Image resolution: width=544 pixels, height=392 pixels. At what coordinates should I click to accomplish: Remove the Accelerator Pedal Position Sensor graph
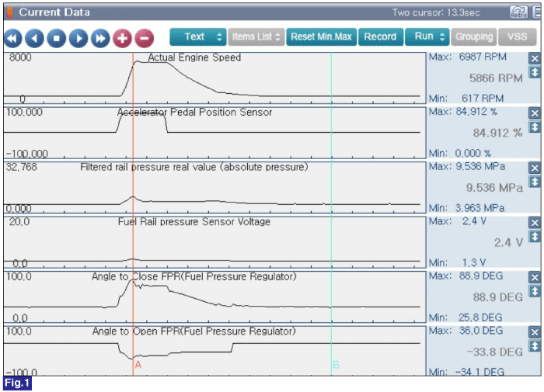535,113
